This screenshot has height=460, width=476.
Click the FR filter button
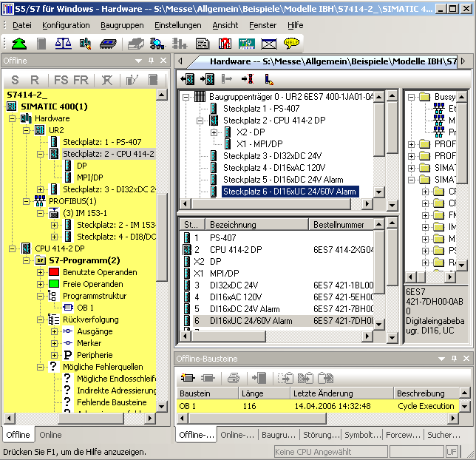point(81,80)
